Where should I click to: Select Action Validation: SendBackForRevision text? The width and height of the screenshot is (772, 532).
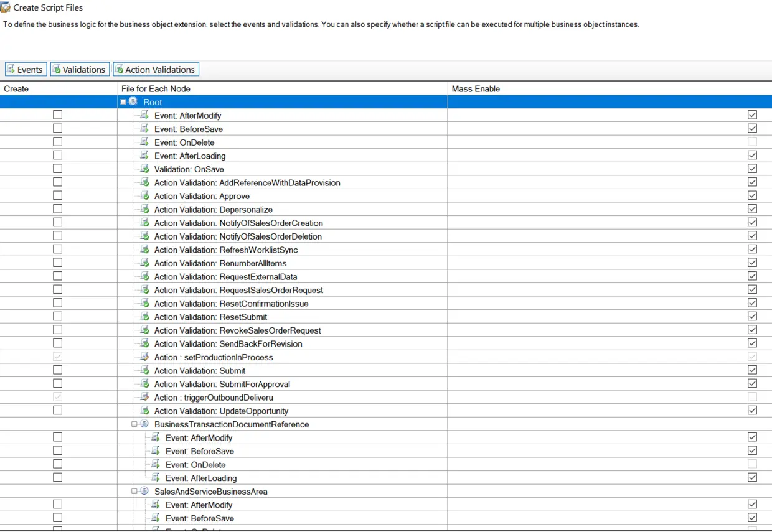coord(228,344)
